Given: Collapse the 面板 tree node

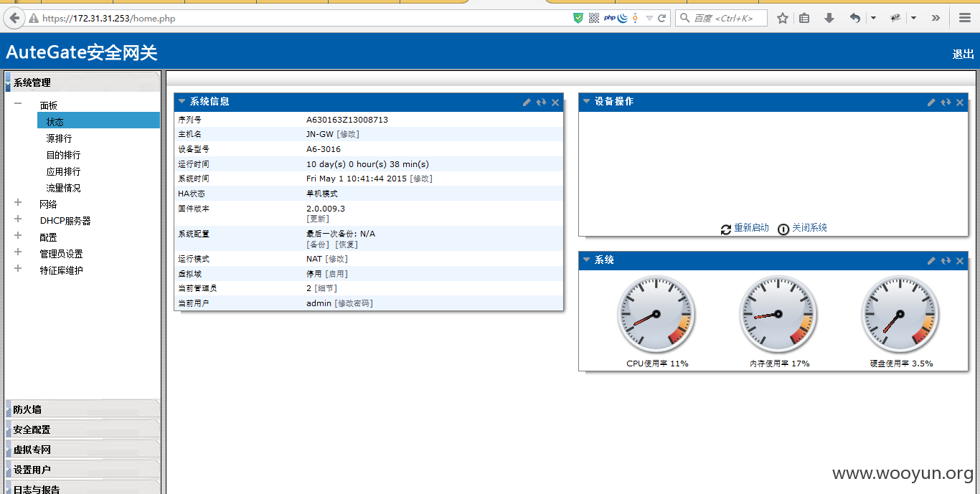Looking at the screenshot, I should [x=18, y=104].
